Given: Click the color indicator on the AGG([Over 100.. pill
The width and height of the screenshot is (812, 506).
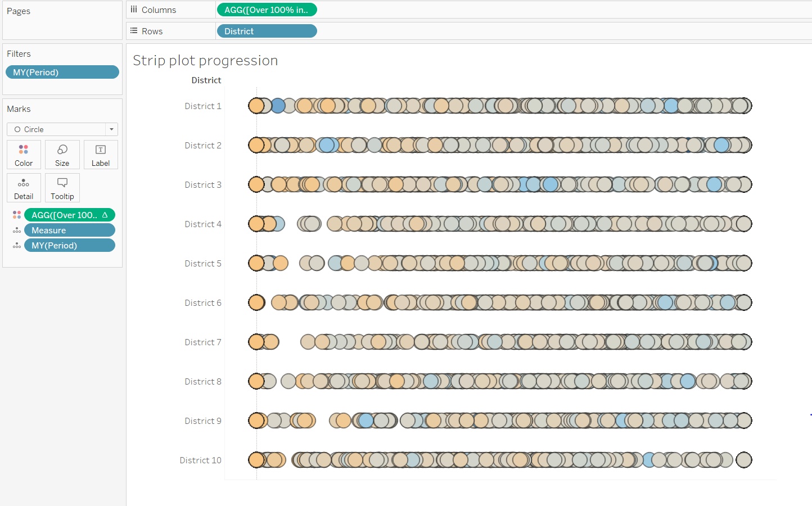Looking at the screenshot, I should tap(17, 214).
